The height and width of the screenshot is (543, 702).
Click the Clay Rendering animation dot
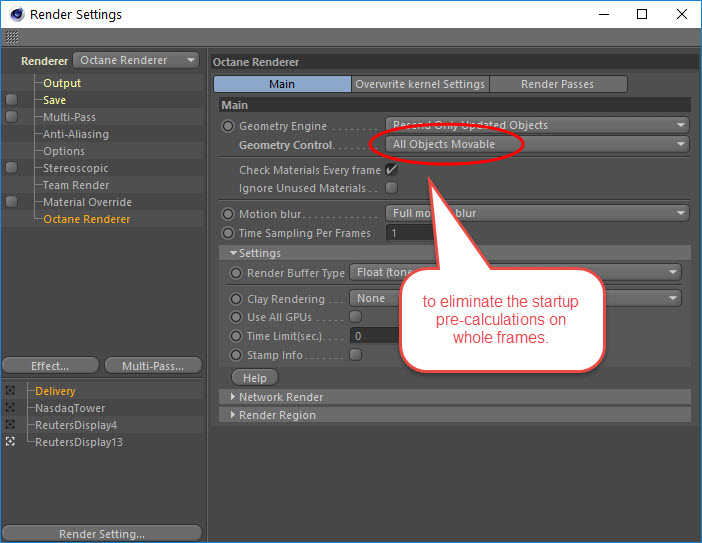pos(236,299)
